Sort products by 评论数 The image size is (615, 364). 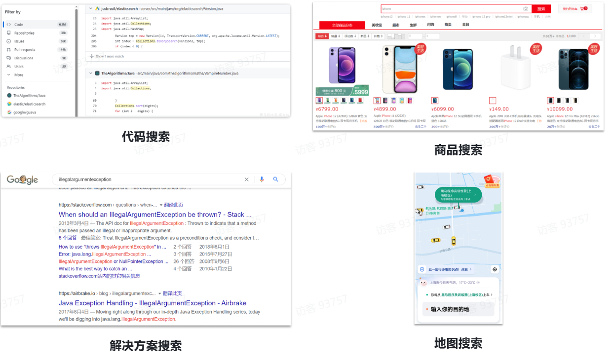pos(350,36)
